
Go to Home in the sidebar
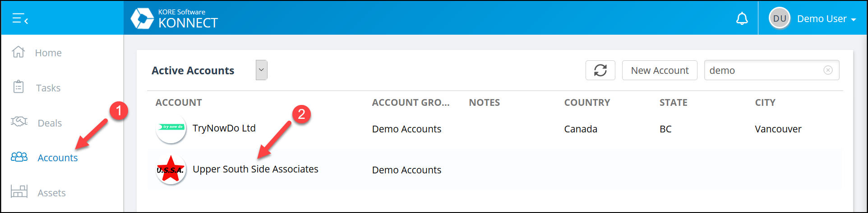(x=48, y=53)
